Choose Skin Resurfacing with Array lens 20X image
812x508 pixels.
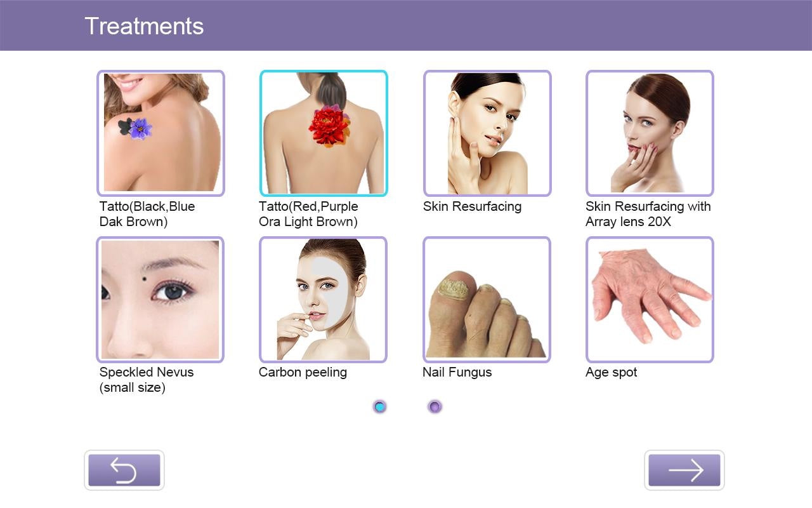tap(650, 133)
